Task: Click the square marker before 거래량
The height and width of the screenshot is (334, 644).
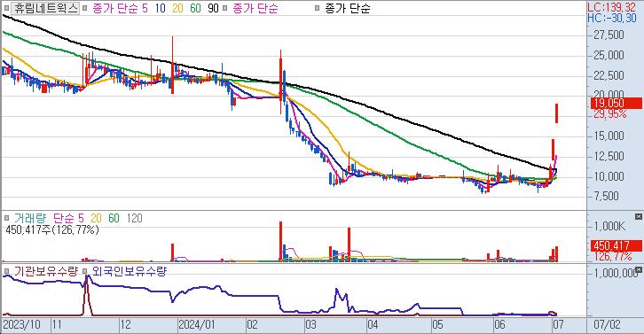Action: click(x=6, y=218)
